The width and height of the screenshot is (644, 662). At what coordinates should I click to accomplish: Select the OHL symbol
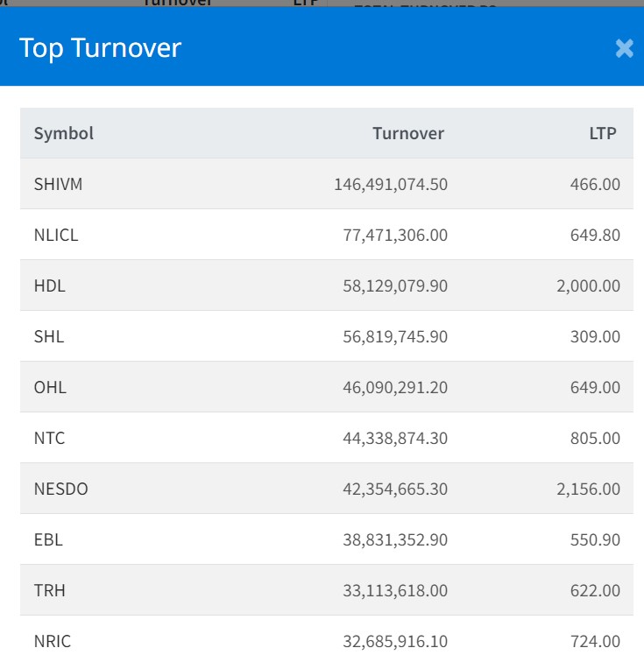click(50, 387)
